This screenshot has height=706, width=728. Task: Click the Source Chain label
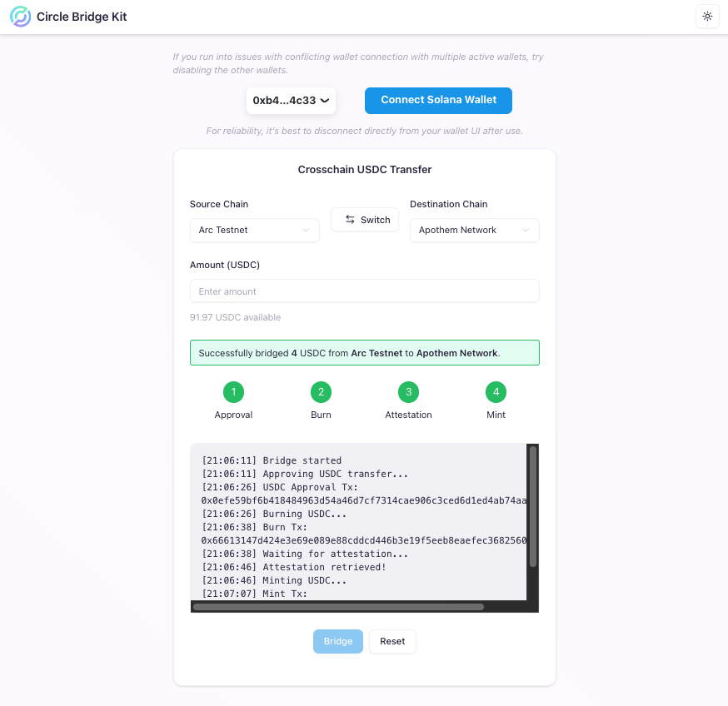point(219,204)
